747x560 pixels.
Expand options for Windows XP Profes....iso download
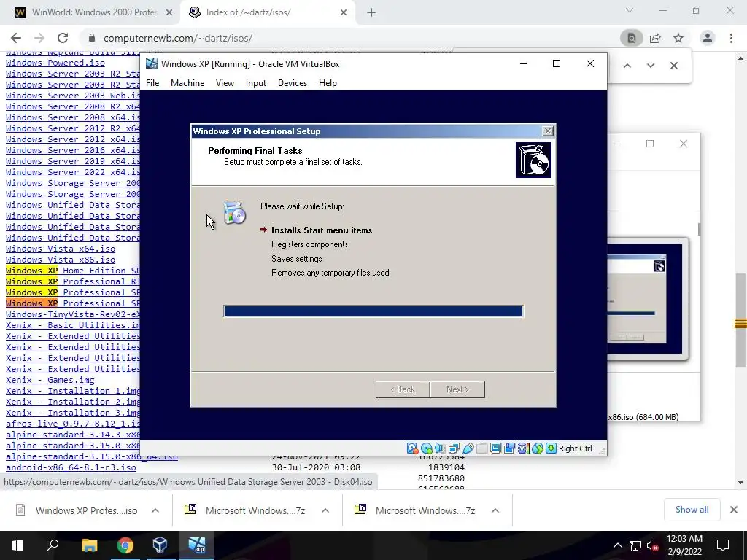[155, 510]
